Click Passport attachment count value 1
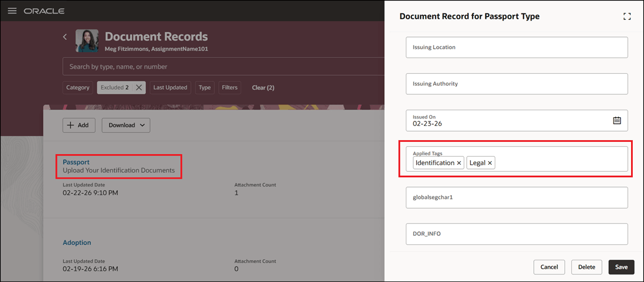The height and width of the screenshot is (282, 644). (x=236, y=192)
